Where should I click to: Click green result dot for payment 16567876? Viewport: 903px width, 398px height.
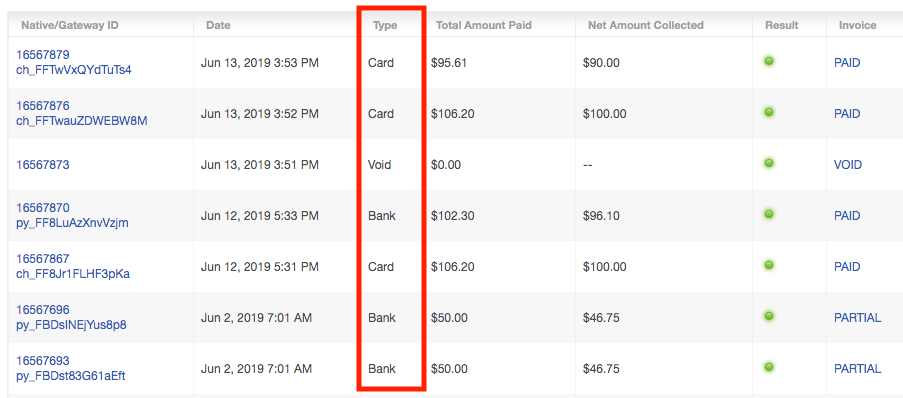(768, 112)
